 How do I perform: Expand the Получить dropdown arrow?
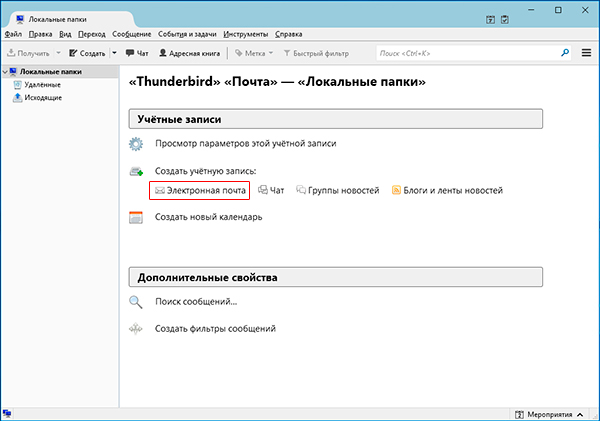pos(59,53)
